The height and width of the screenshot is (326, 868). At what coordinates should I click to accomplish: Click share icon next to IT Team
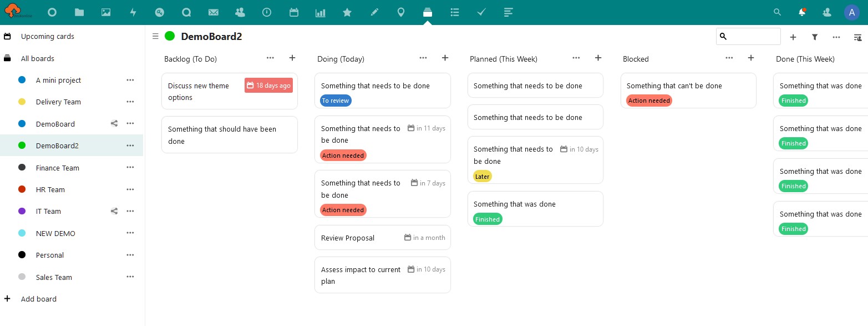click(114, 211)
